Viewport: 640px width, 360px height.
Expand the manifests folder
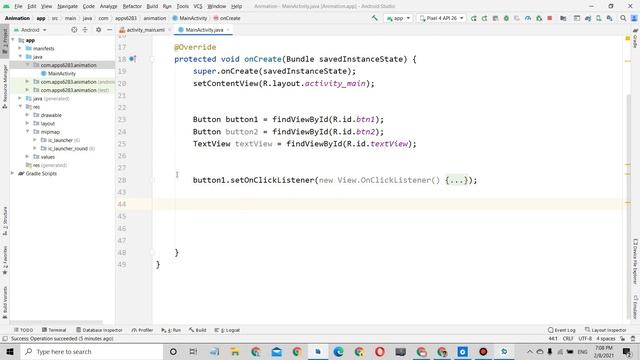click(20, 48)
